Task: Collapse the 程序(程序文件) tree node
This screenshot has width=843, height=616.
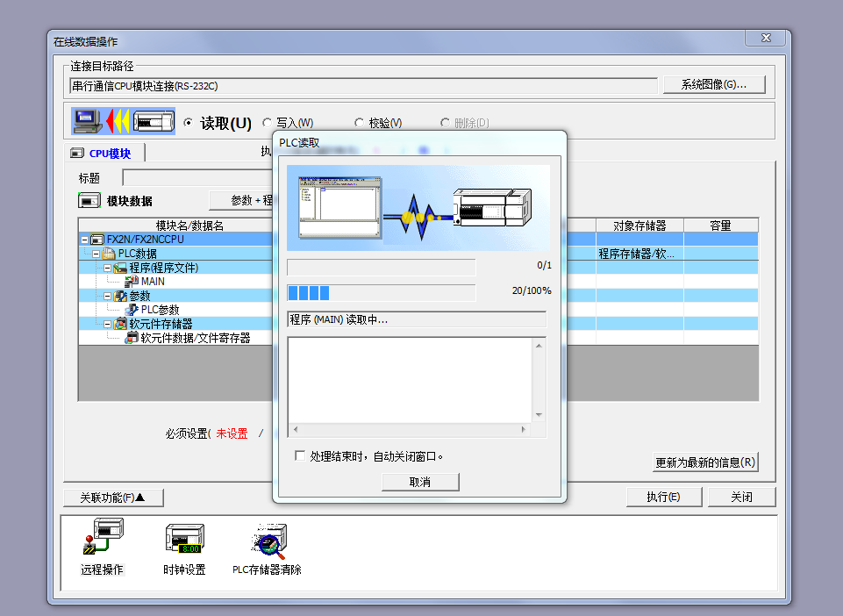Action: click(107, 268)
